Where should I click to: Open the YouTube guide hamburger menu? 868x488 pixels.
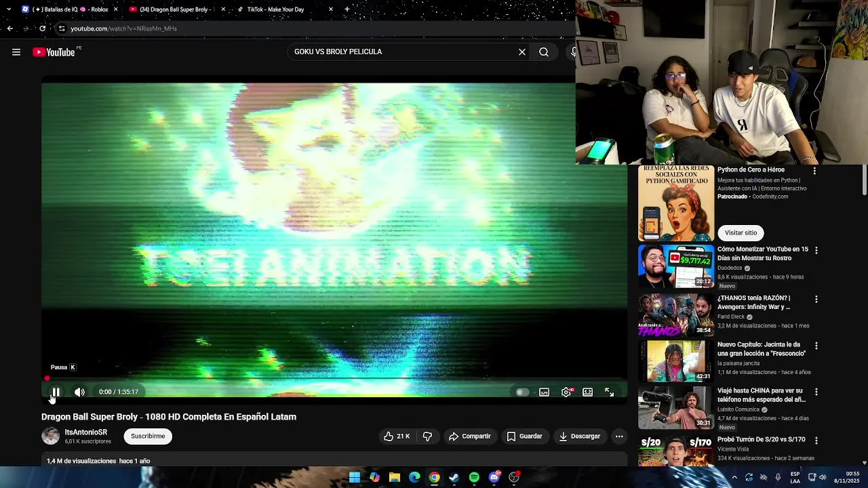click(16, 52)
